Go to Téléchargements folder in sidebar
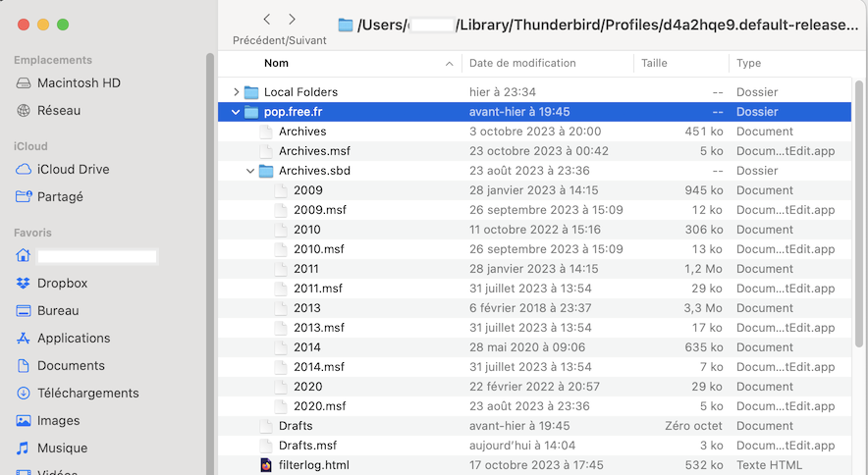868x475 pixels. point(87,393)
